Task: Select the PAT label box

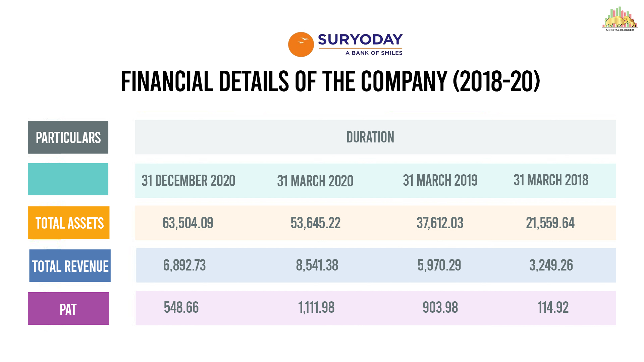Action: coord(68,309)
